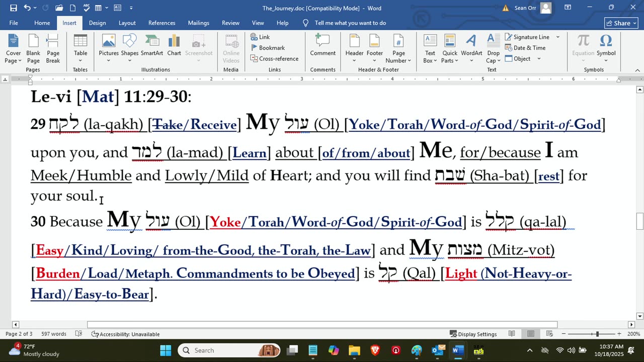Insert a Link
This screenshot has height=362, width=644.
(260, 37)
